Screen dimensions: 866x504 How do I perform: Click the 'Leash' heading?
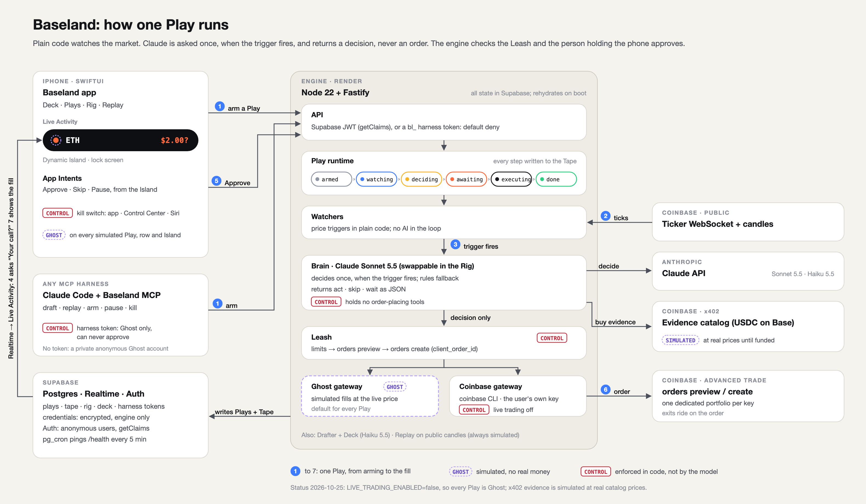321,337
